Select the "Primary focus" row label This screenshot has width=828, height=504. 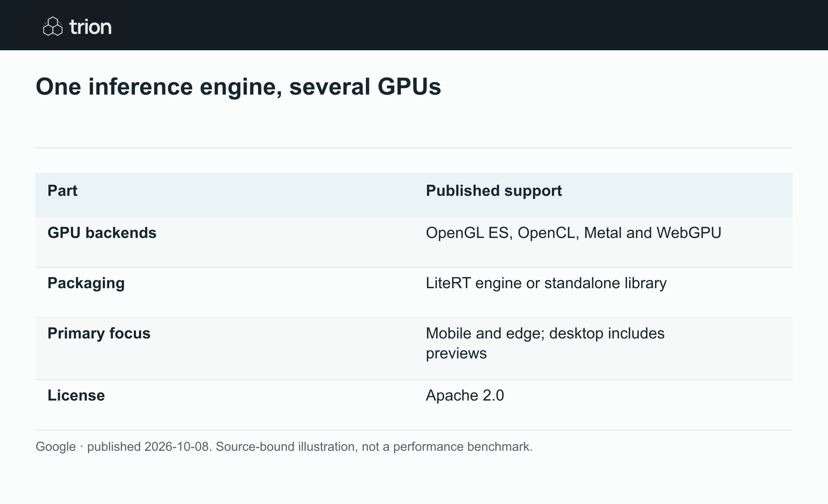pos(99,333)
